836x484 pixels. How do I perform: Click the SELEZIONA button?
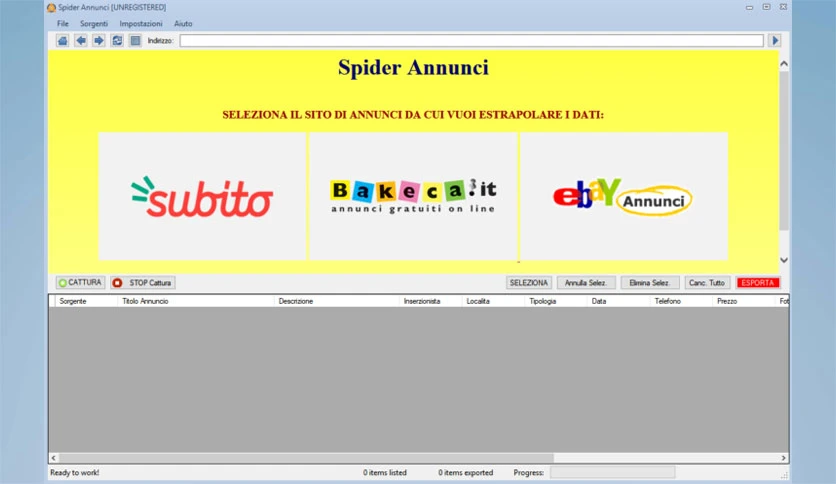click(528, 283)
